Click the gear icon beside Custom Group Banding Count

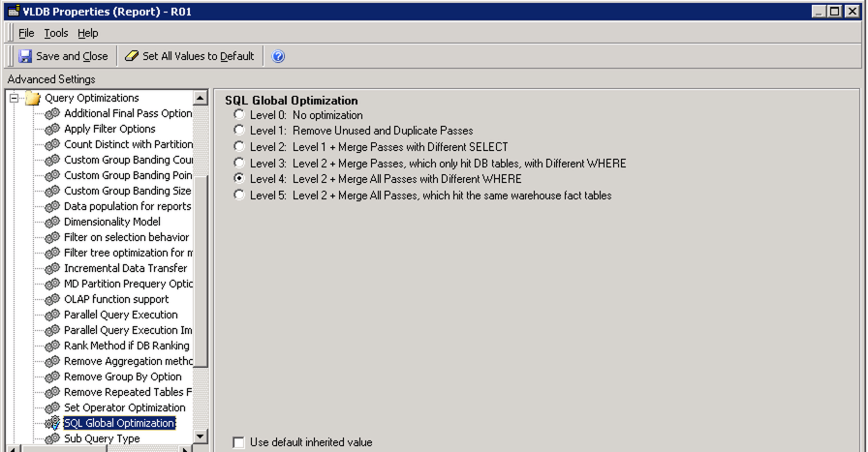pos(52,160)
